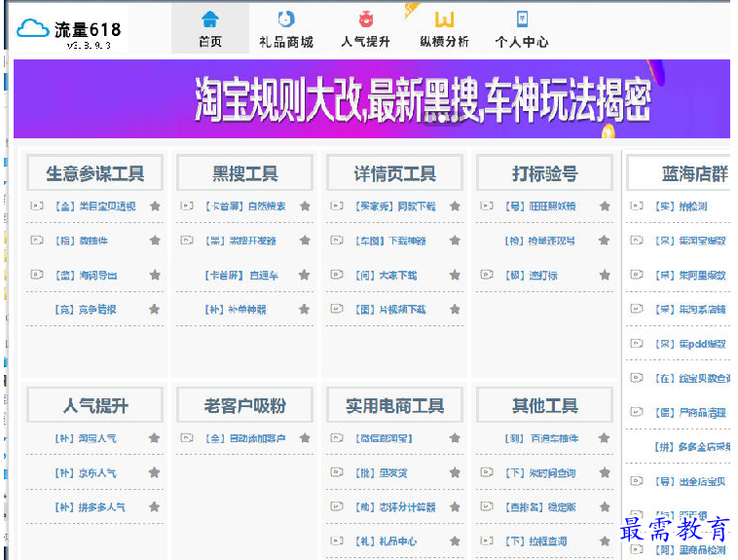Screen dimensions: 738x560
Task: Toggle favorite star for 拼多多人气
Action: point(154,506)
